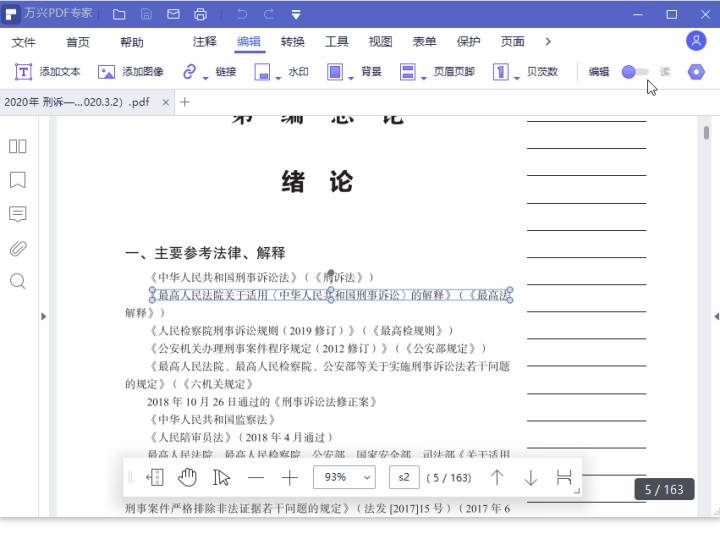This screenshot has height=550, width=720.
Task: Open the link tool dropdown arrow
Action: coord(205,75)
